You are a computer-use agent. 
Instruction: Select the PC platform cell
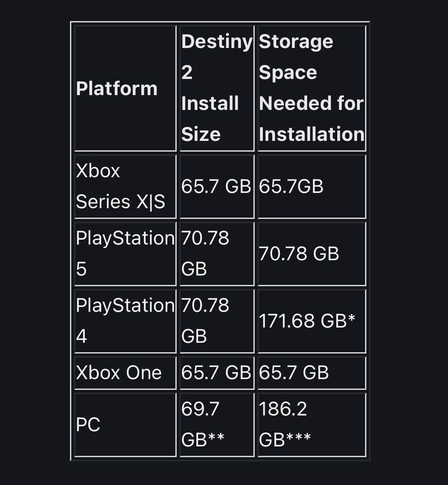(x=88, y=424)
